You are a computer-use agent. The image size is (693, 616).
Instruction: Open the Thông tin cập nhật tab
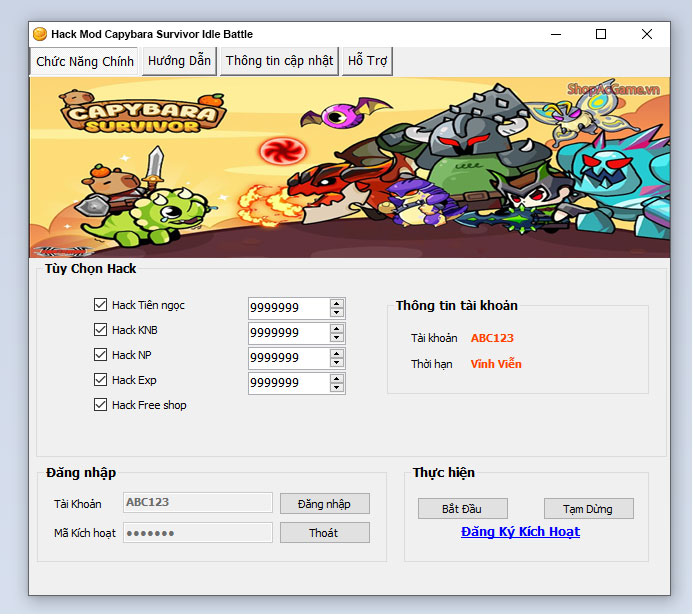[x=279, y=61]
